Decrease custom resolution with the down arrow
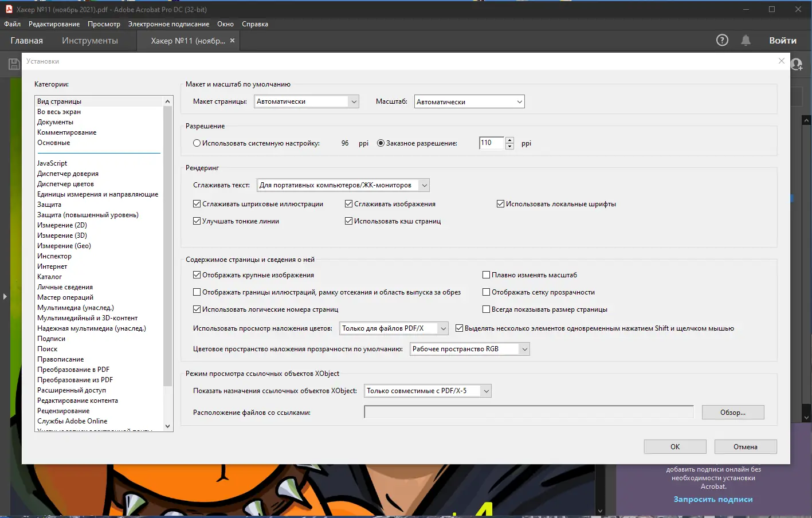812x518 pixels. [x=510, y=146]
